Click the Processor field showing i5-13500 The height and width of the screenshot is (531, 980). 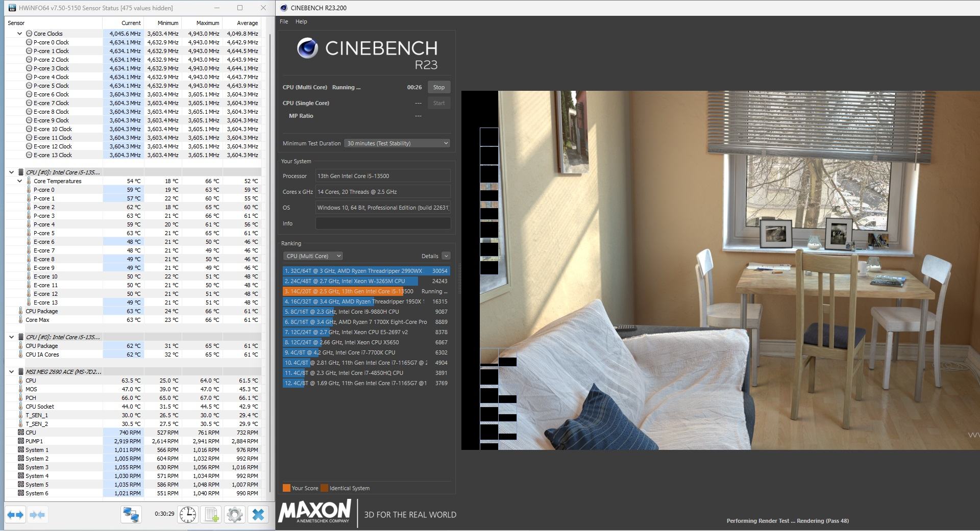coord(383,176)
